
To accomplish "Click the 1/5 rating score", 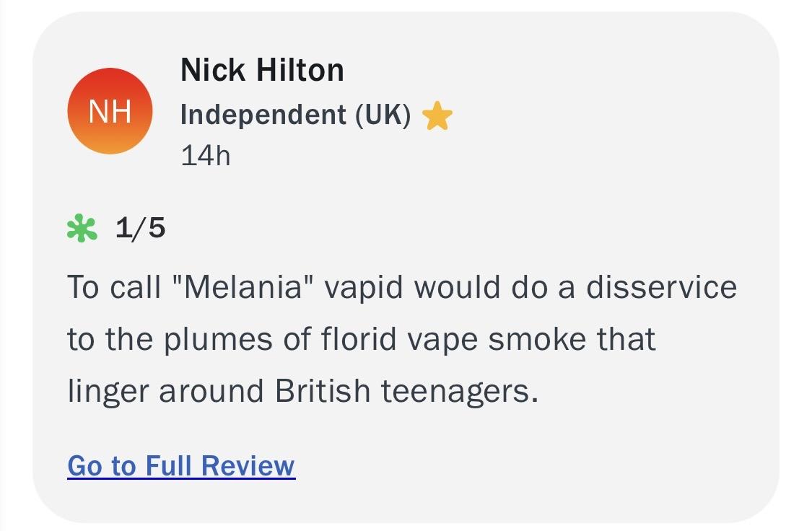I will point(140,229).
